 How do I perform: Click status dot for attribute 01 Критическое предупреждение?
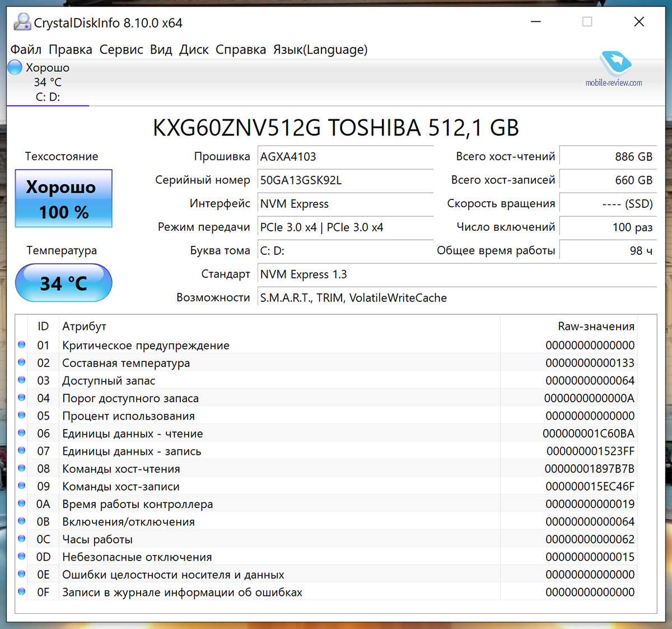[x=22, y=344]
